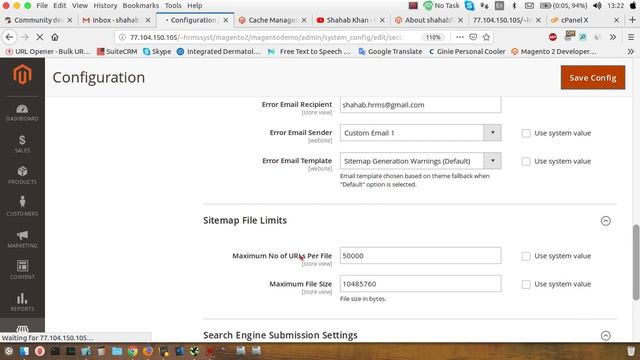Toggle Use system value for Maximum No of URLs
The image size is (640, 360).
[526, 256]
